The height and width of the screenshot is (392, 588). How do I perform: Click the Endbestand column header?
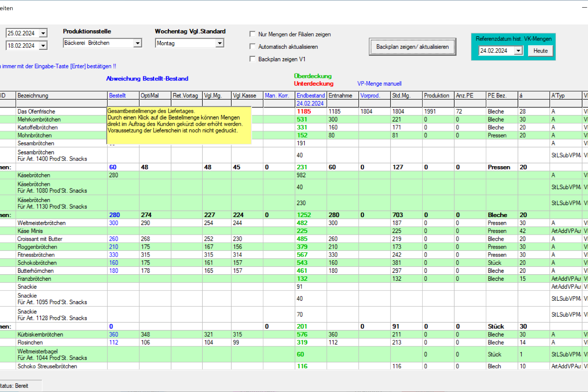pyautogui.click(x=311, y=95)
